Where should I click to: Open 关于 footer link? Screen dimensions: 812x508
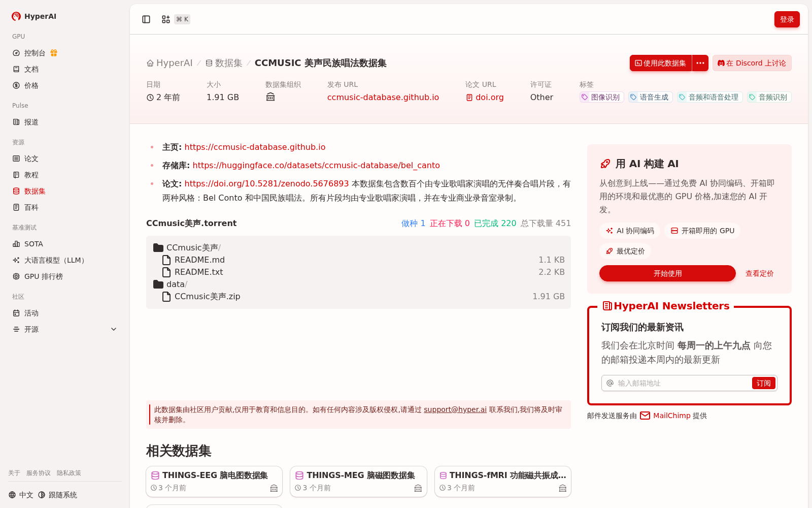click(14, 473)
